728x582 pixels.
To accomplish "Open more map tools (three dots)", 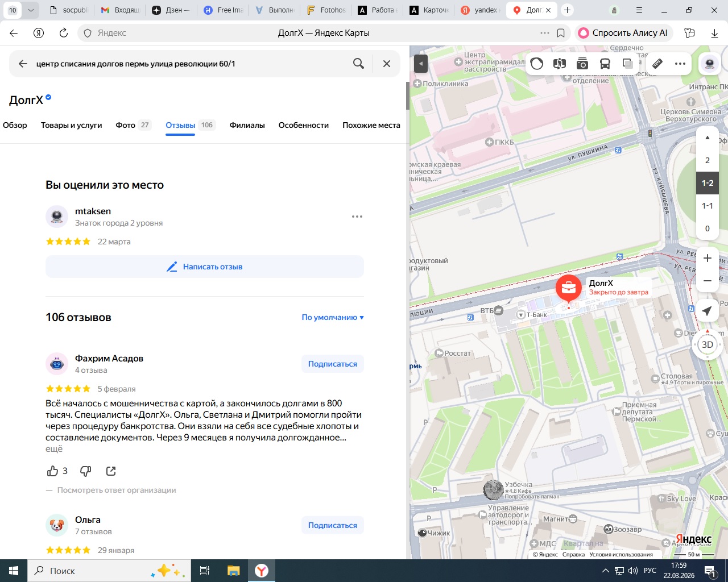I will click(680, 64).
